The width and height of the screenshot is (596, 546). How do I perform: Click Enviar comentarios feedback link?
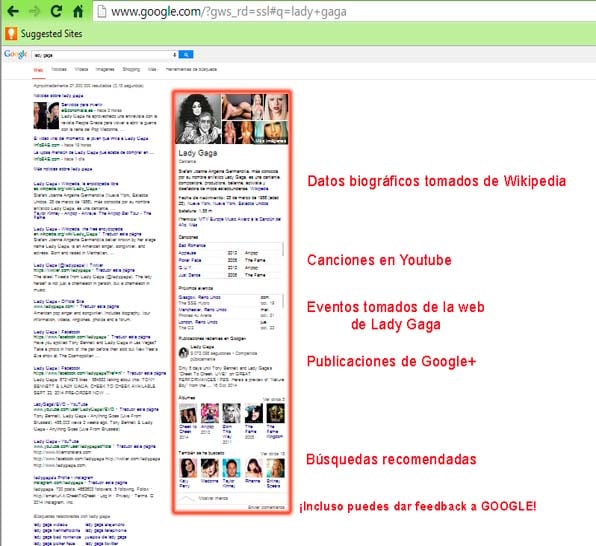point(266,507)
